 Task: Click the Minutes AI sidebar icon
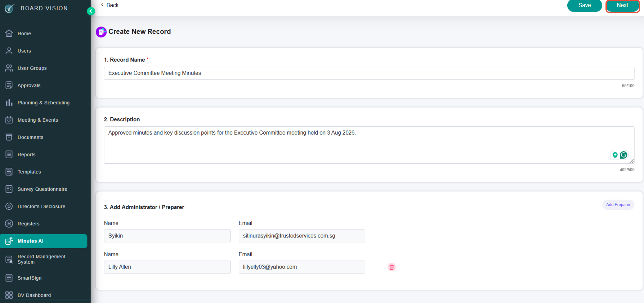tap(9, 241)
